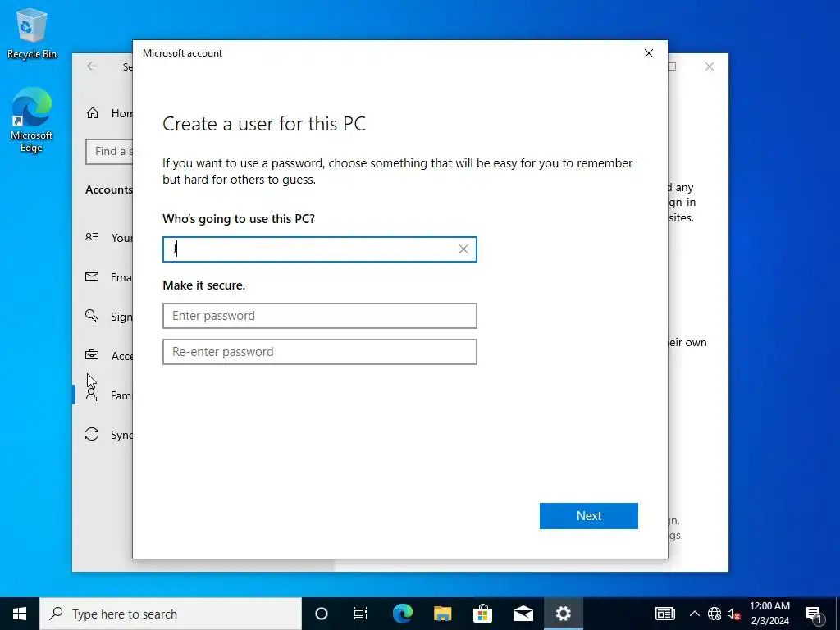This screenshot has height=630, width=840.
Task: Click the Find a setting search box
Action: click(110, 152)
